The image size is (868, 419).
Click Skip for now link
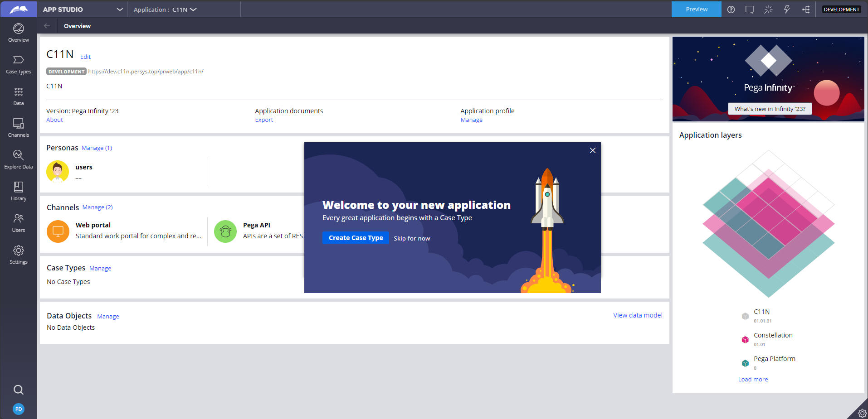coord(412,238)
